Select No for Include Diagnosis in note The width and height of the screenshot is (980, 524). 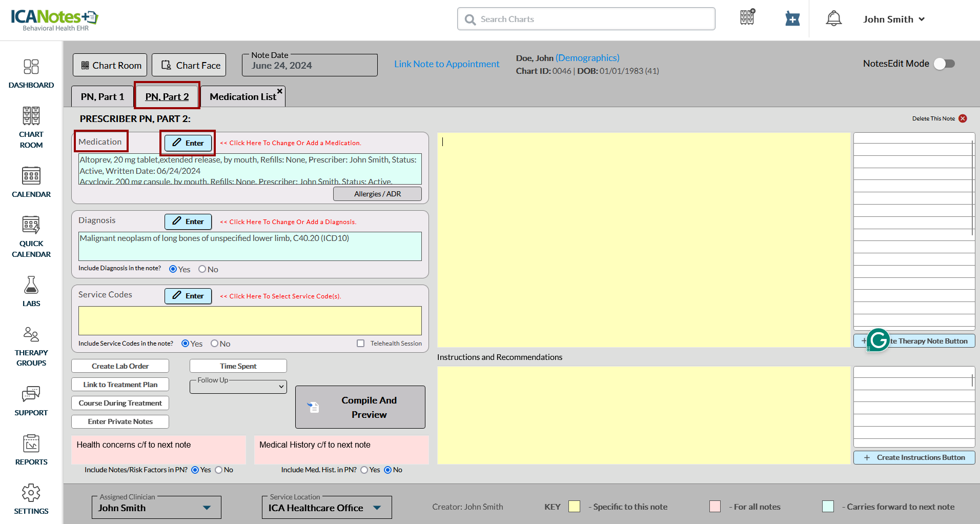pos(202,269)
